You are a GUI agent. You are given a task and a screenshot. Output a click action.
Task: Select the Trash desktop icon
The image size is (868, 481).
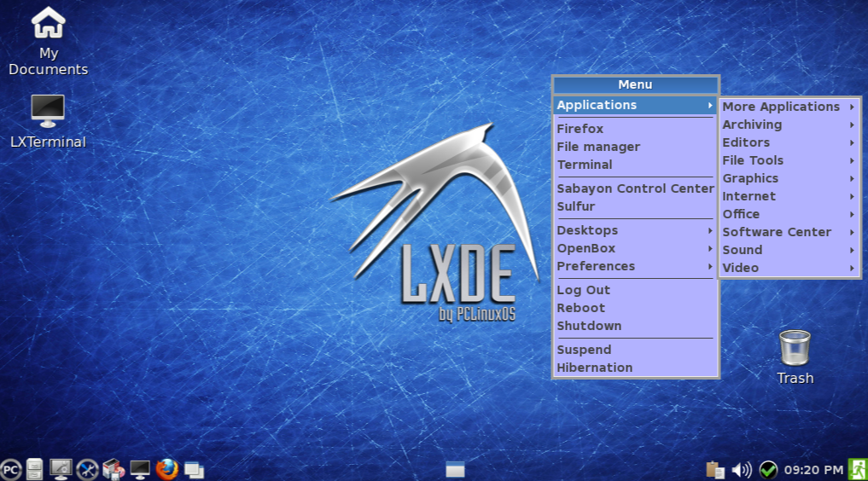[x=795, y=357]
